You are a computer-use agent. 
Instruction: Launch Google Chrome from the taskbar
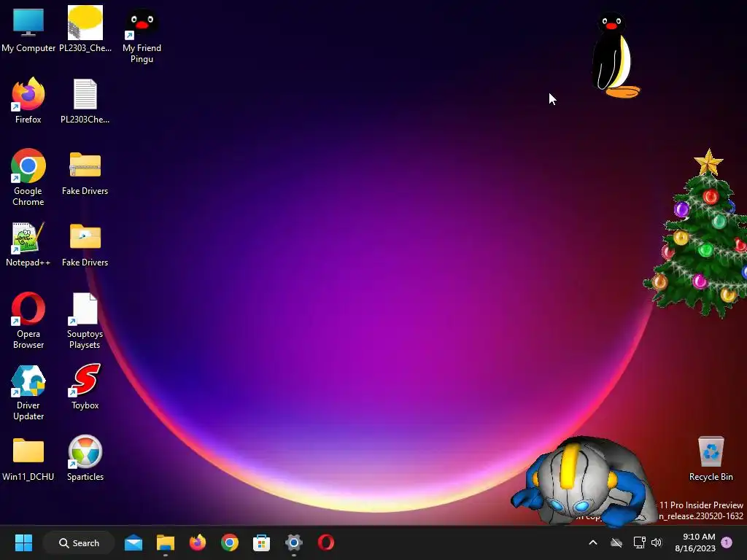click(230, 542)
